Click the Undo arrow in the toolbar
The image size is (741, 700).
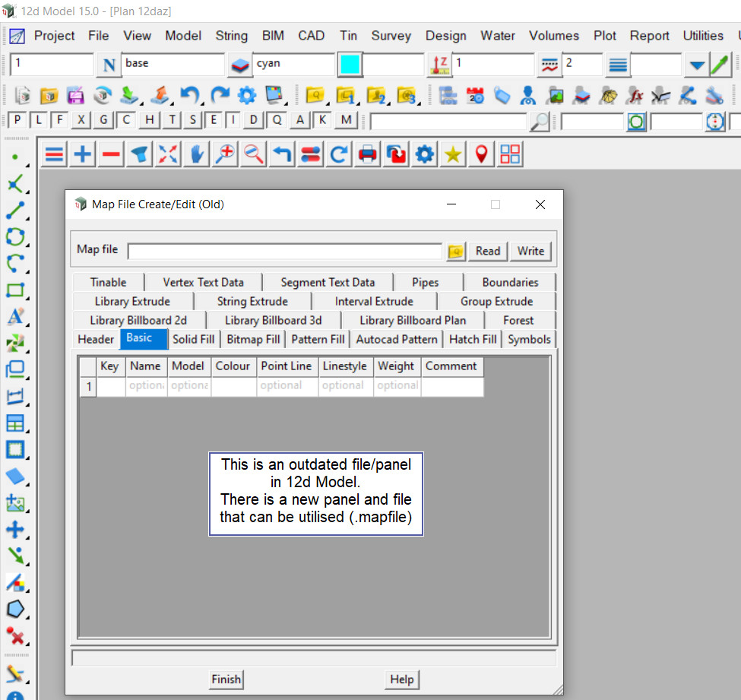189,95
